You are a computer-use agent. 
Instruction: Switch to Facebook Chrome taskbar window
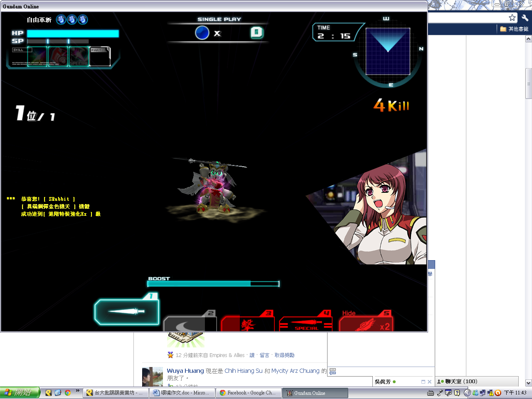click(249, 393)
